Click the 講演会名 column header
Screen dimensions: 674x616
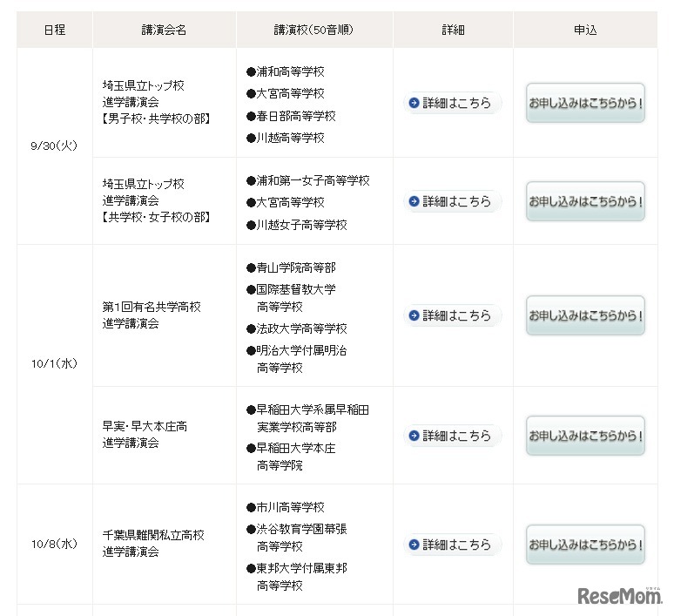[165, 30]
